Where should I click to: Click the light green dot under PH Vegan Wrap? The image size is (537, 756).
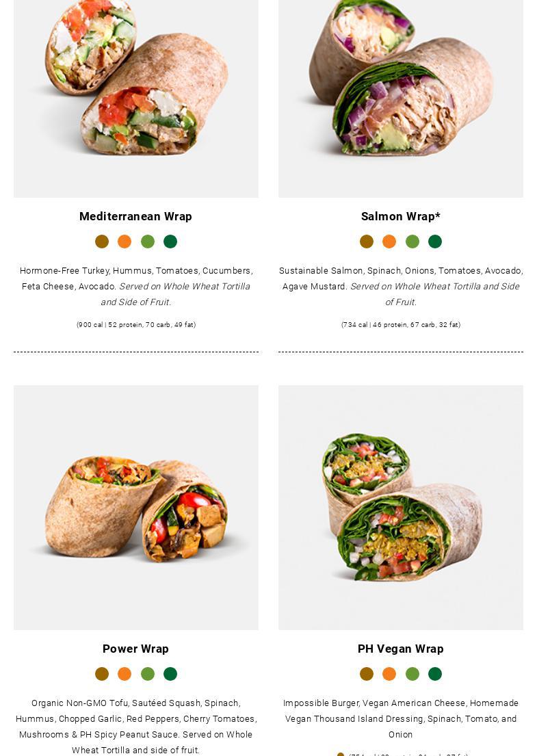[412, 674]
